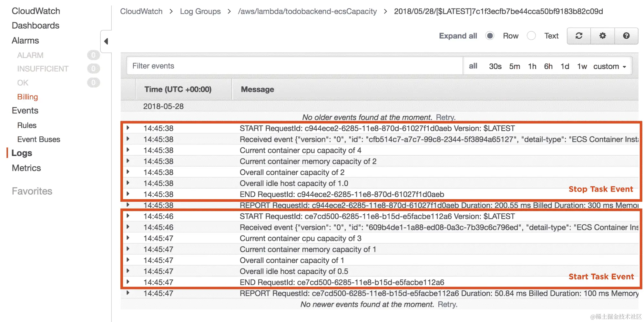Expand Current container memory capacity of 2 row
The height and width of the screenshot is (322, 644).
(128, 161)
